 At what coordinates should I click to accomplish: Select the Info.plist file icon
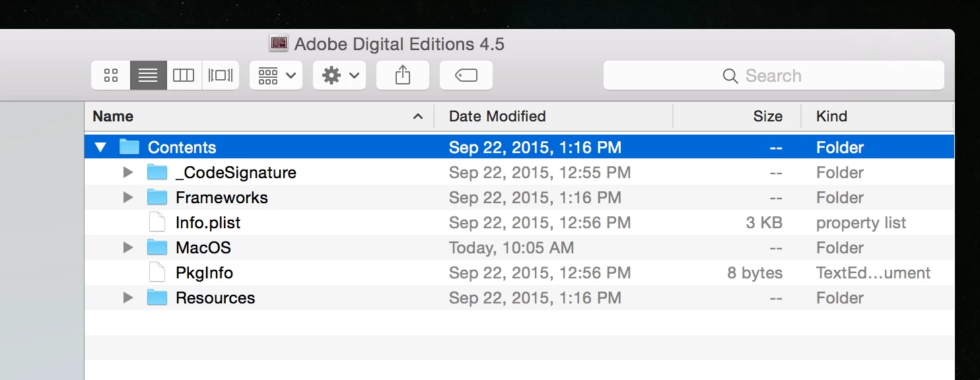click(157, 222)
